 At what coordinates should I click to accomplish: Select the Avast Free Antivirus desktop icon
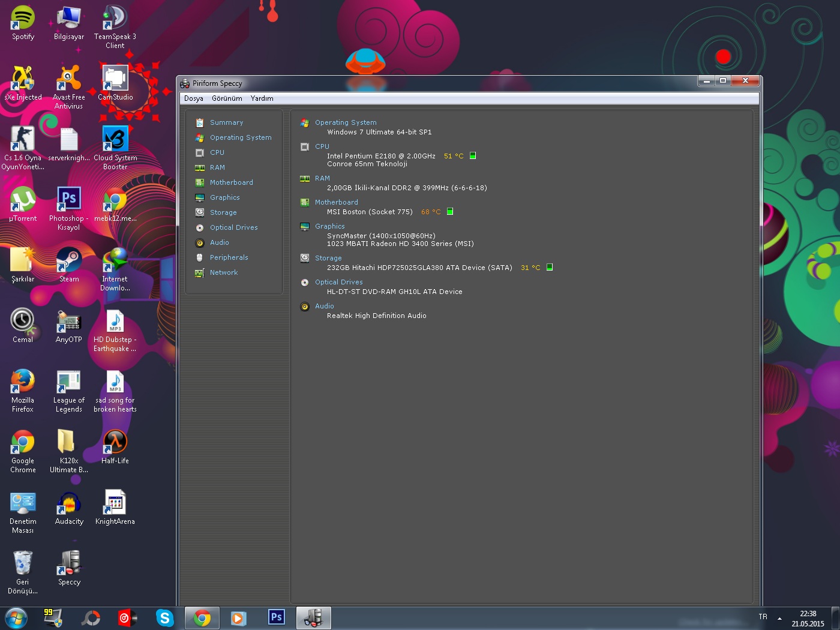tap(68, 88)
